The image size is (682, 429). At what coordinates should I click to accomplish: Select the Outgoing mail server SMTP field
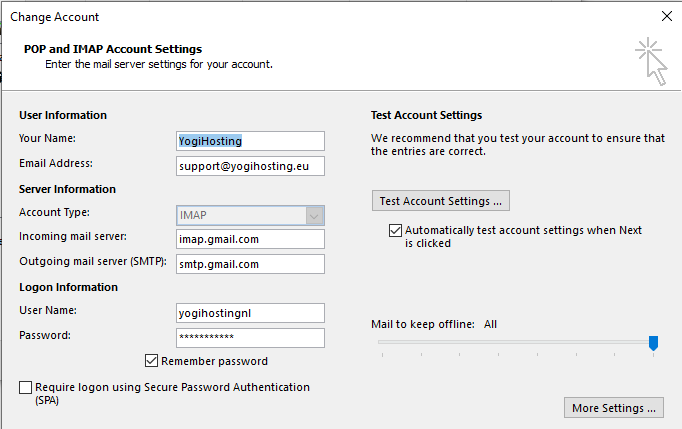point(250,264)
